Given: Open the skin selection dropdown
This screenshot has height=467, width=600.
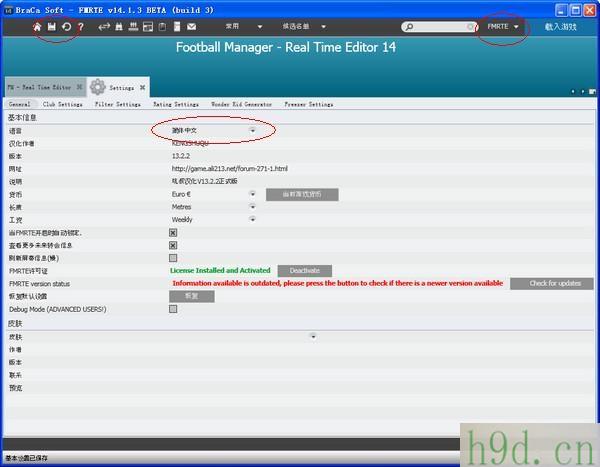Looking at the screenshot, I should coord(313,336).
